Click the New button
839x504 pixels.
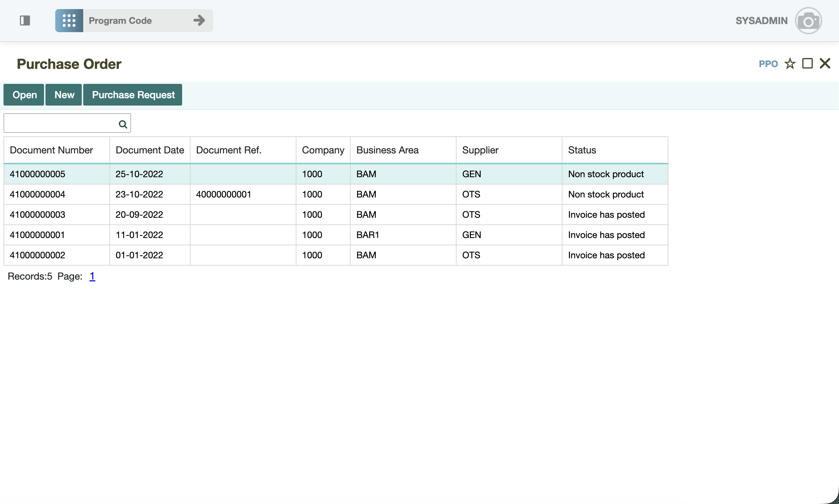coord(64,95)
